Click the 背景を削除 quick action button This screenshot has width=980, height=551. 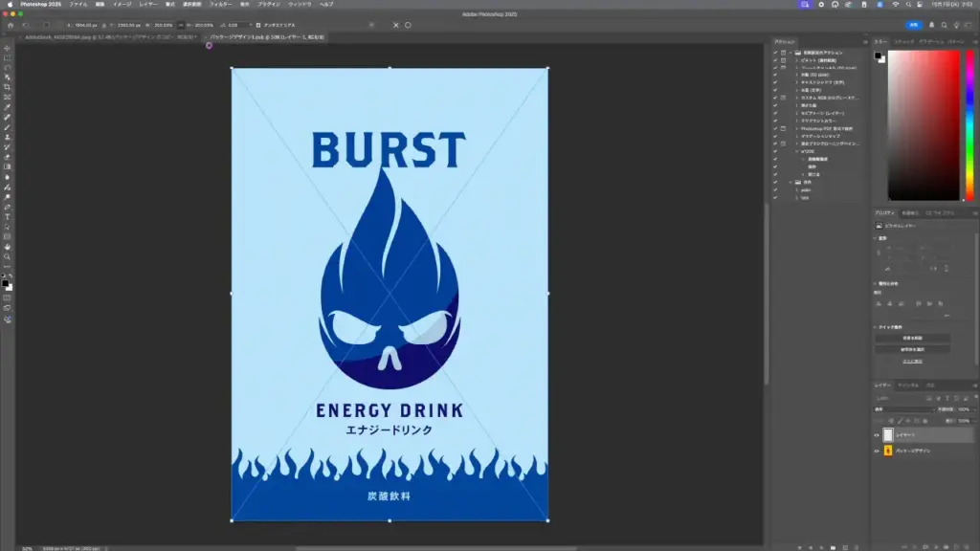click(x=912, y=338)
